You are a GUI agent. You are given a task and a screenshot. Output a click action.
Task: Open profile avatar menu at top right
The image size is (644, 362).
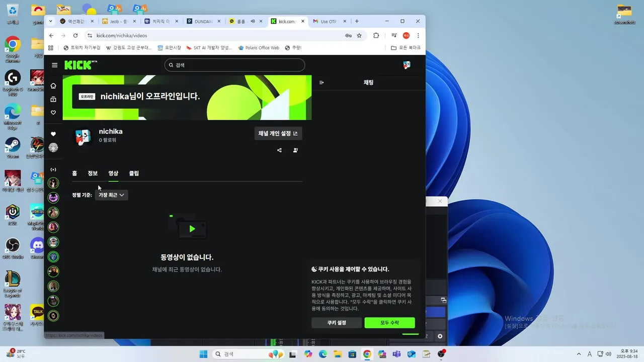click(407, 65)
